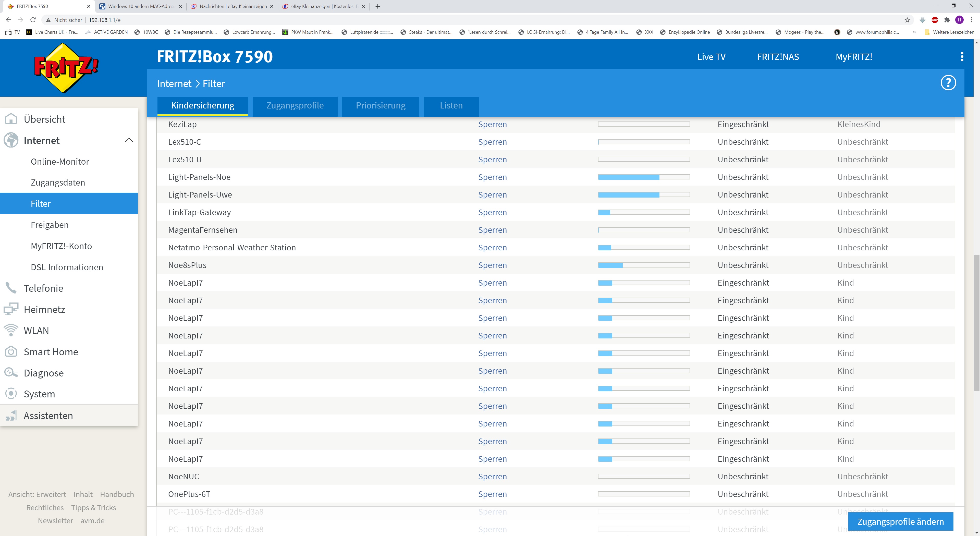Click Light-Panels-Noe online time bar
Screen dimensions: 980x536
point(643,177)
